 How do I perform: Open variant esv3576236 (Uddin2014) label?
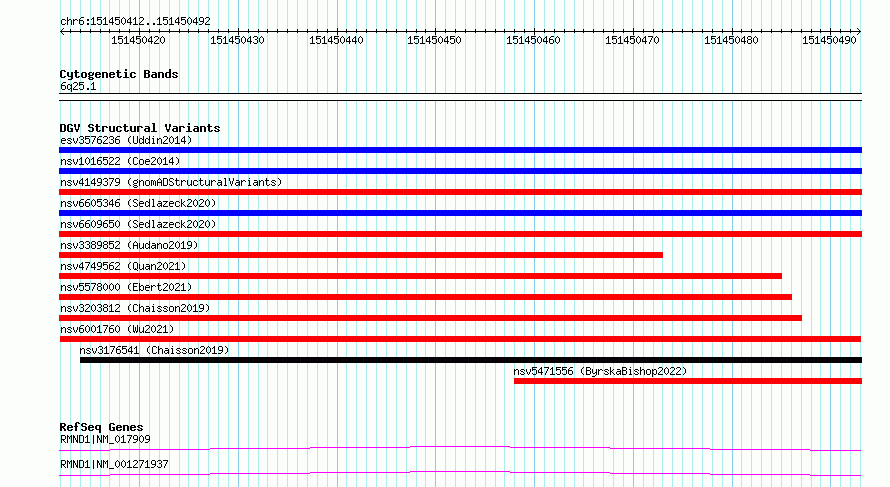[x=126, y=140]
